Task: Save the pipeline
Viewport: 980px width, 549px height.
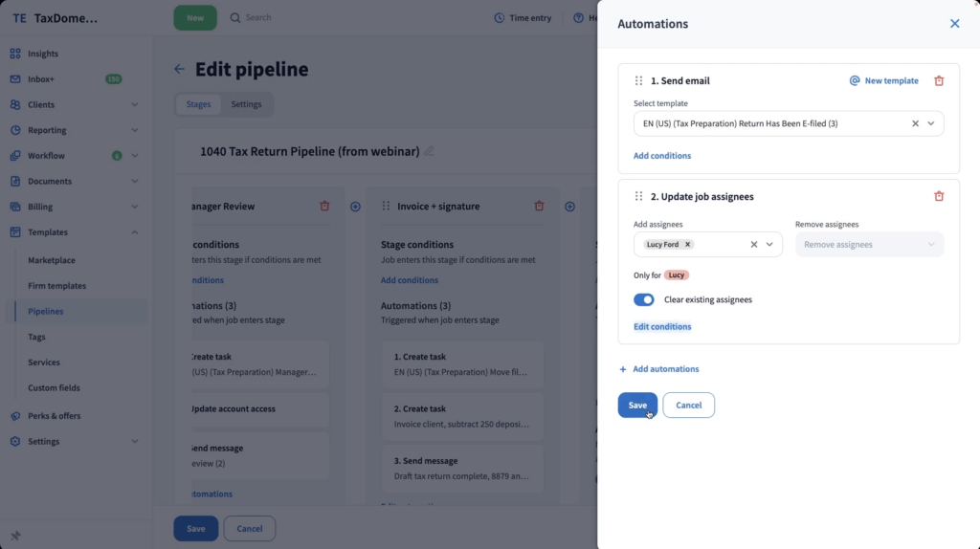Action: [195, 528]
